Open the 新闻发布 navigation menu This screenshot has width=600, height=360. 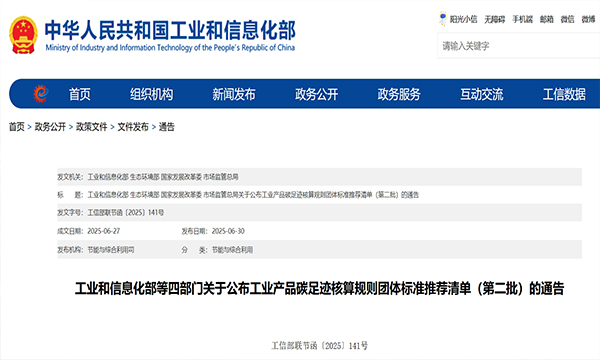click(x=234, y=94)
